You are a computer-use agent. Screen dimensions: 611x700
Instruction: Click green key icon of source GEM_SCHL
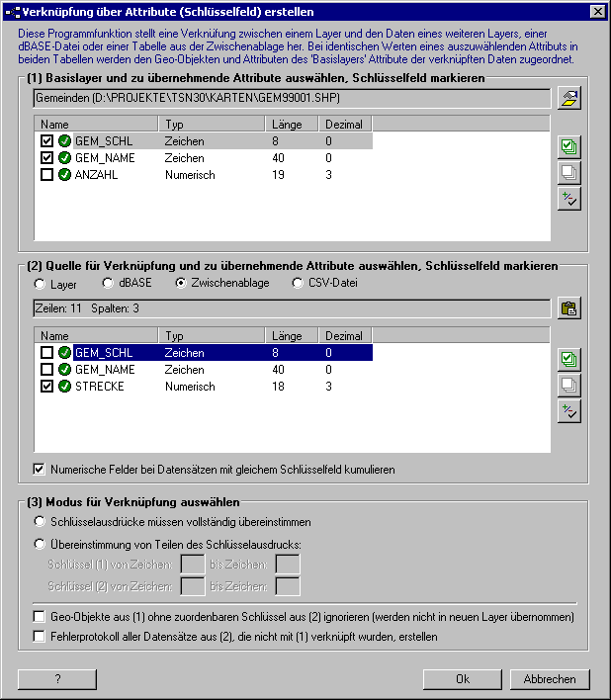pos(64,353)
